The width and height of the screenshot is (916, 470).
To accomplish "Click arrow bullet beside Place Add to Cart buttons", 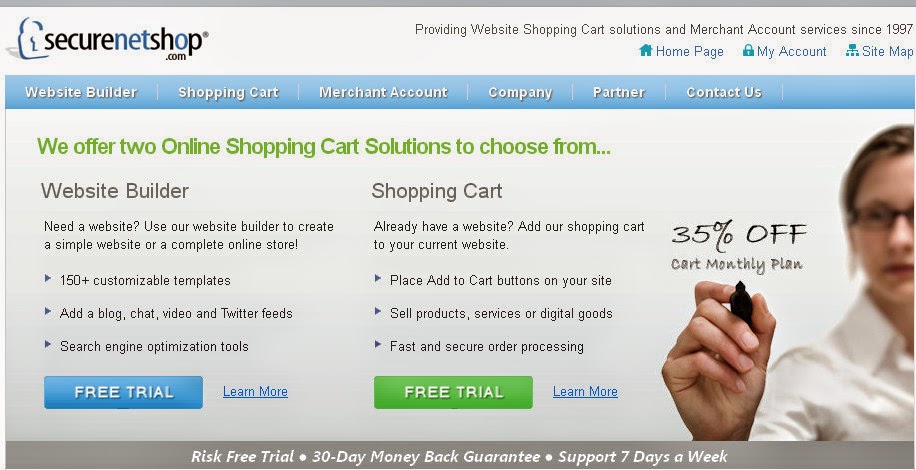I will coord(378,278).
